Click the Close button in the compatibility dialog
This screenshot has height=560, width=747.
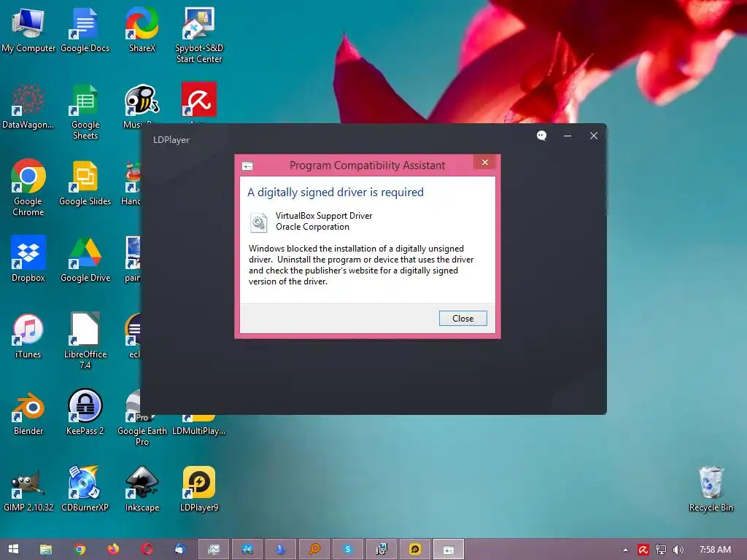tap(462, 318)
